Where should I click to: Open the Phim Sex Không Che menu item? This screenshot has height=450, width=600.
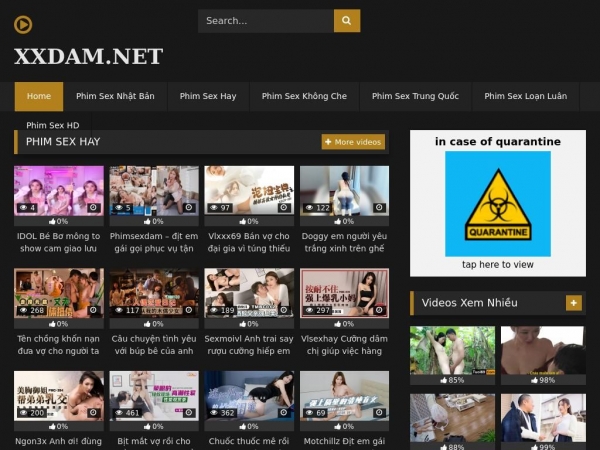pos(304,96)
